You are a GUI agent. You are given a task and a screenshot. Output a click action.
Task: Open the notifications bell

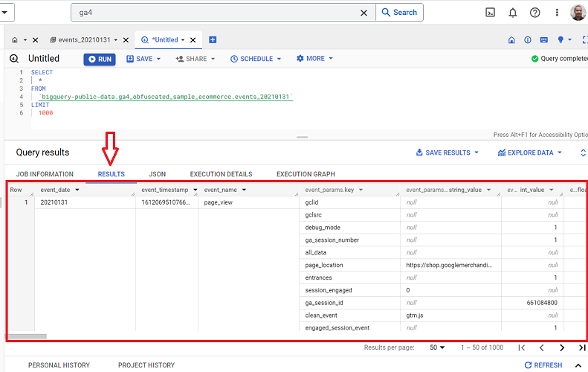click(x=513, y=13)
